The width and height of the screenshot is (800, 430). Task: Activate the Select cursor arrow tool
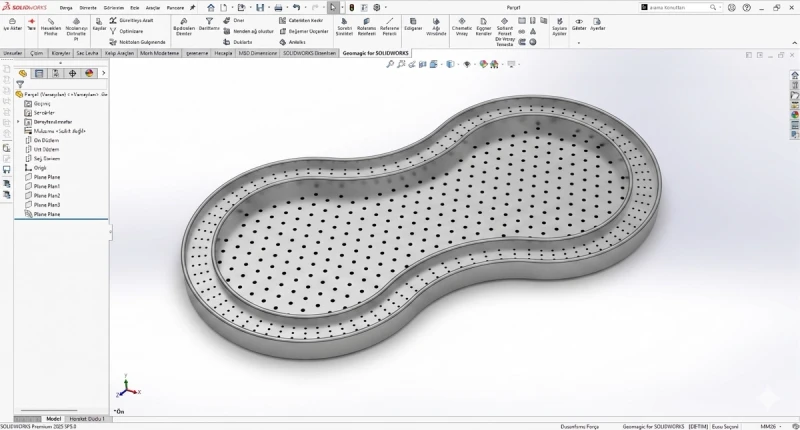[x=333, y=8]
